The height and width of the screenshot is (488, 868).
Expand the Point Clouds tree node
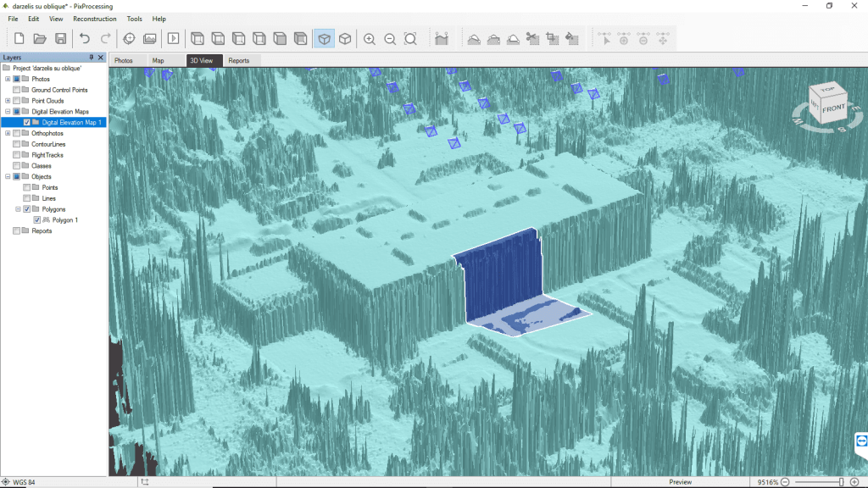pos(6,100)
